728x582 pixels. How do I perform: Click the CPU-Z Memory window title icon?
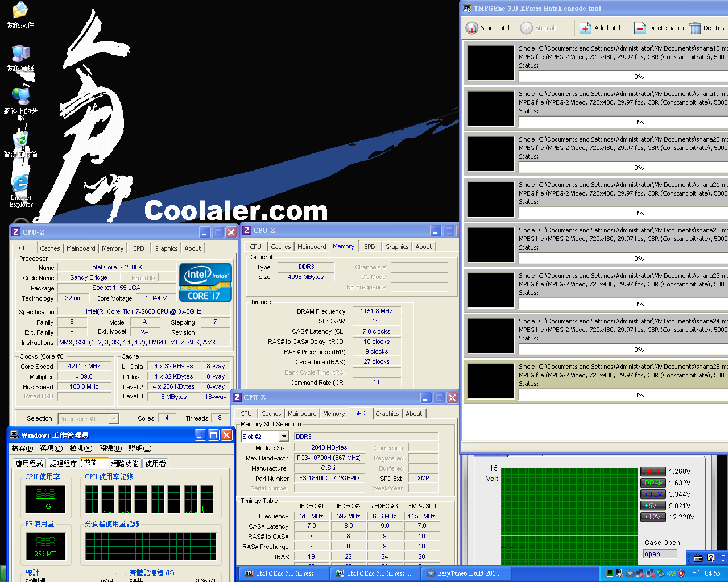[247, 230]
